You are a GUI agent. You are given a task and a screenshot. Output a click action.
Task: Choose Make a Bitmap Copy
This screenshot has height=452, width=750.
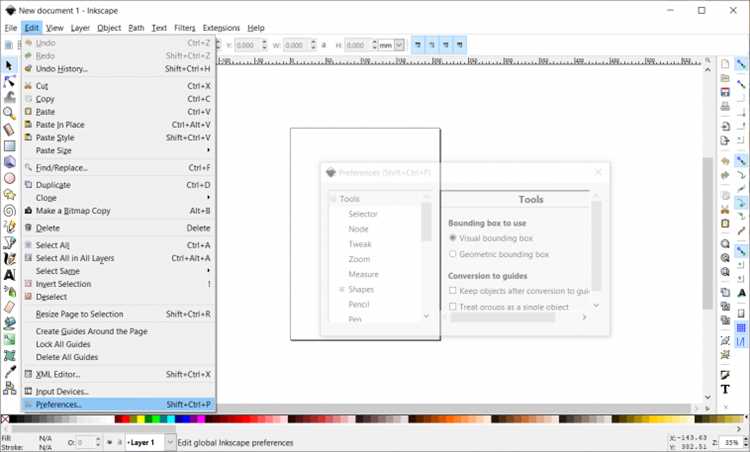click(118, 210)
